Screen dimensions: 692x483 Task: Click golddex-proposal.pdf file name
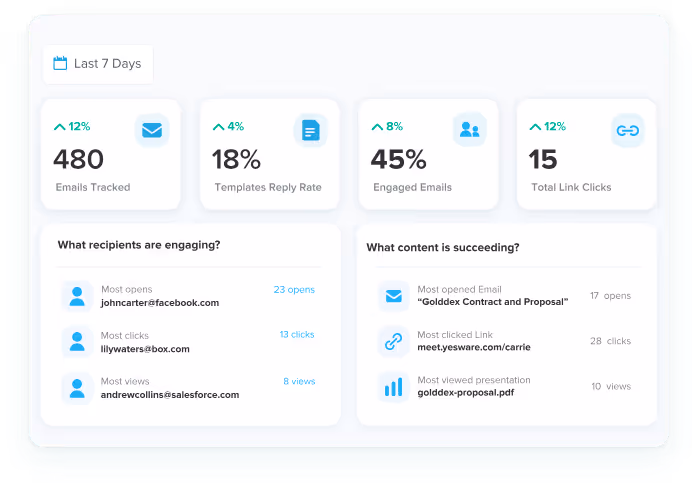[466, 392]
